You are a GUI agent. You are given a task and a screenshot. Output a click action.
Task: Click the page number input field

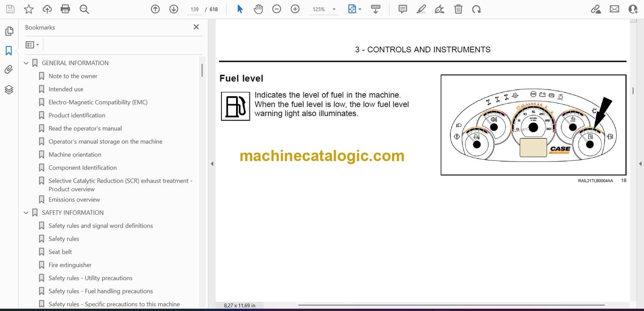[x=194, y=9]
